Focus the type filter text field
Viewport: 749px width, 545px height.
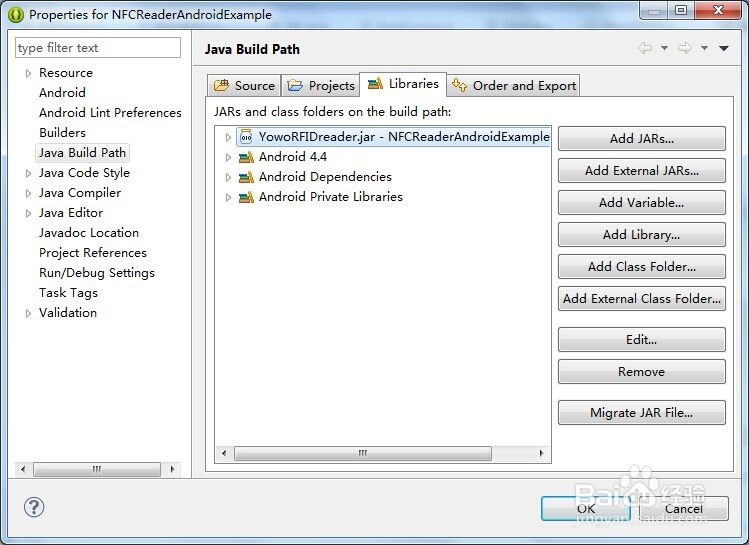click(x=98, y=48)
